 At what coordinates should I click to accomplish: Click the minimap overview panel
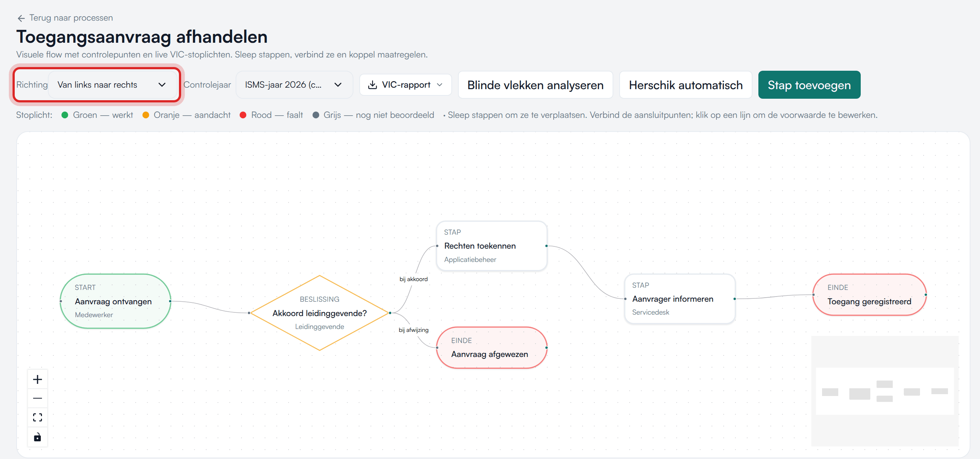(x=885, y=391)
